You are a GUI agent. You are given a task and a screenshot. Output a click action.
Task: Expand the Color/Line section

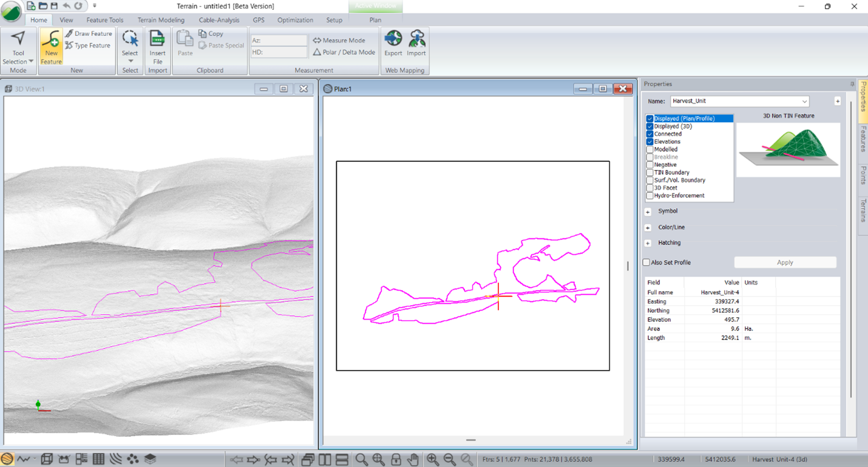(x=648, y=227)
